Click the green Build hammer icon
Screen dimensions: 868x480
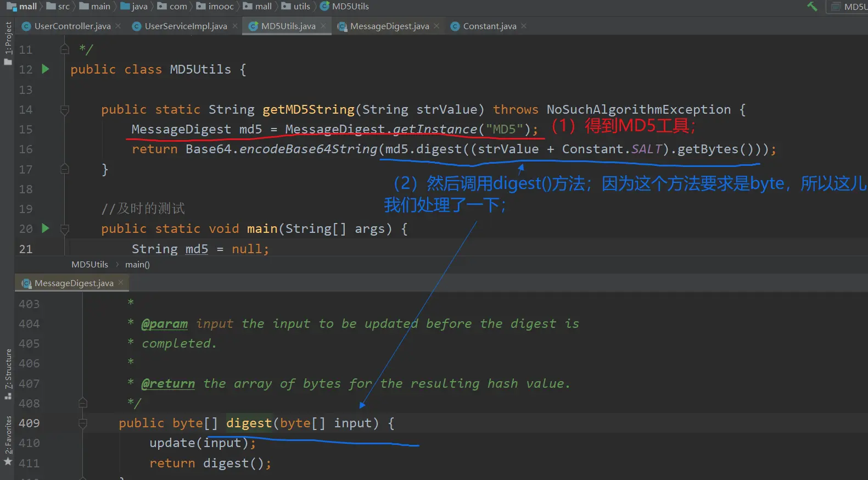click(812, 7)
